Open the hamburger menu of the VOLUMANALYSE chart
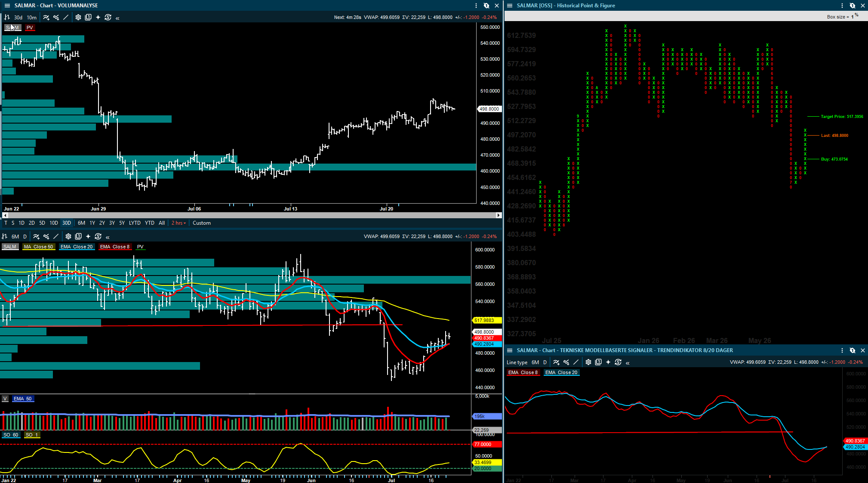The image size is (868, 483). [7, 6]
